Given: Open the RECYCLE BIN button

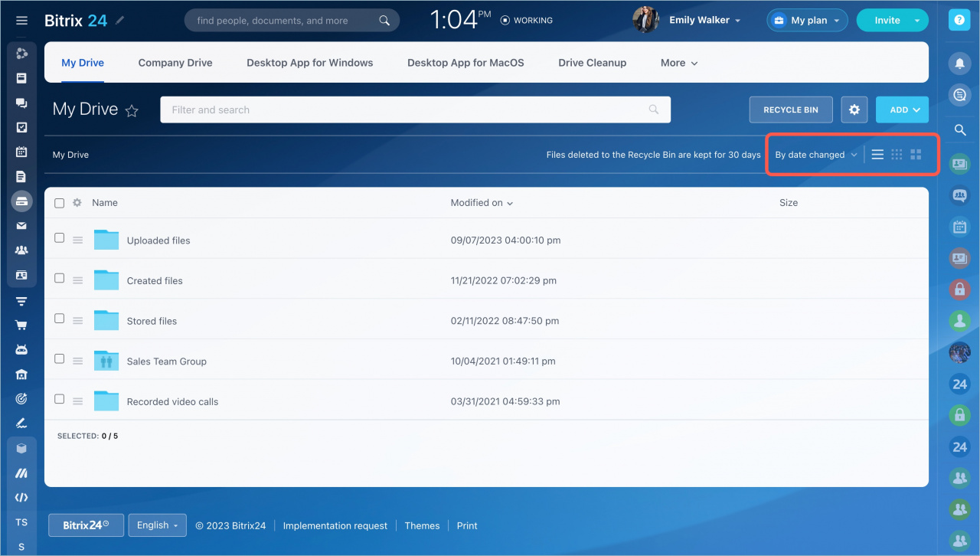Looking at the screenshot, I should [791, 110].
